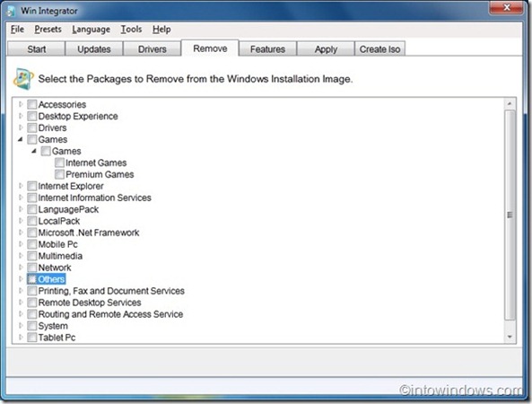Open the Tools menu
This screenshot has width=532, height=404.
[131, 30]
